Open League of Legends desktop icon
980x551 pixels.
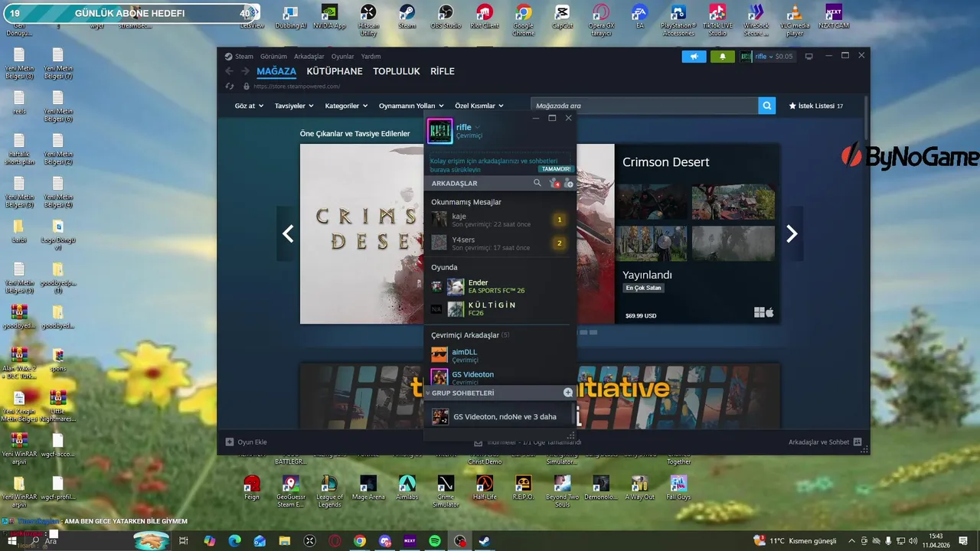[x=329, y=491]
